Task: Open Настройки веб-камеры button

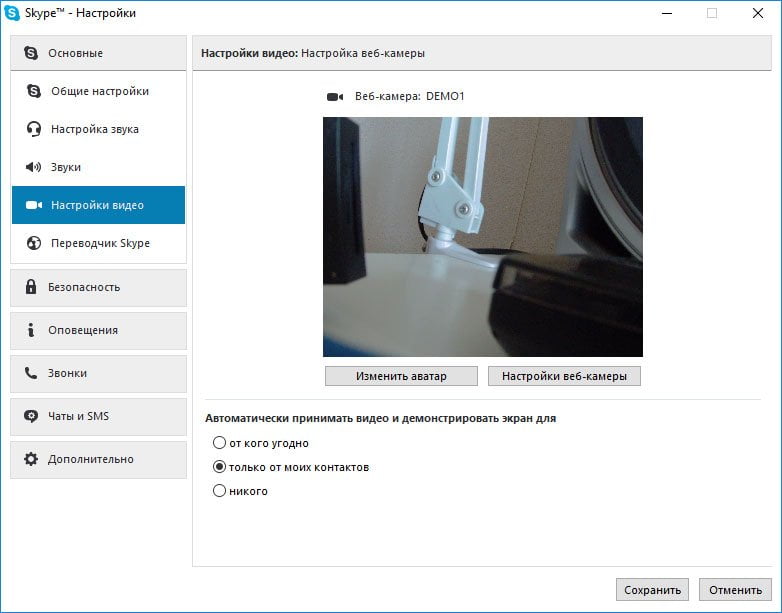Action: pyautogui.click(x=564, y=376)
